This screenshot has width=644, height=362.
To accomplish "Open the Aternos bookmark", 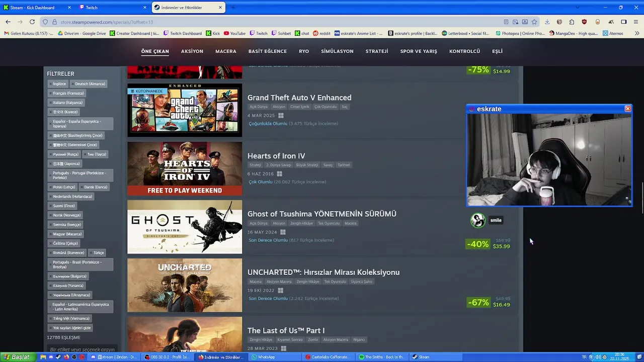I will (x=612, y=33).
